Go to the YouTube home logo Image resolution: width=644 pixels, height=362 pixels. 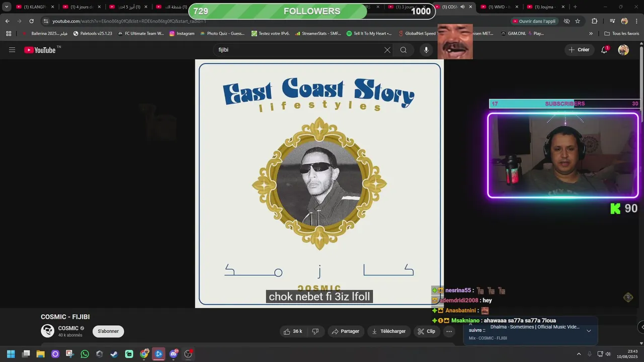pyautogui.click(x=40, y=50)
